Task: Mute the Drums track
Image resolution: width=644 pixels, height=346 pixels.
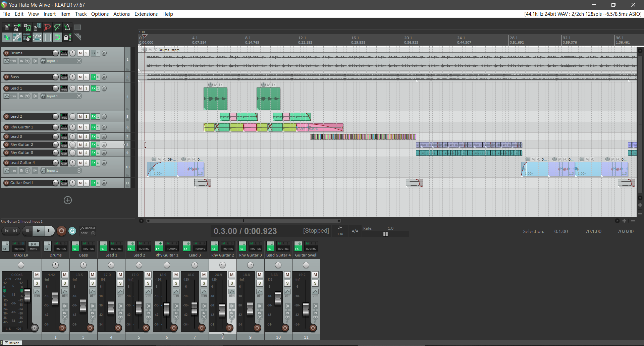Action: [80, 53]
